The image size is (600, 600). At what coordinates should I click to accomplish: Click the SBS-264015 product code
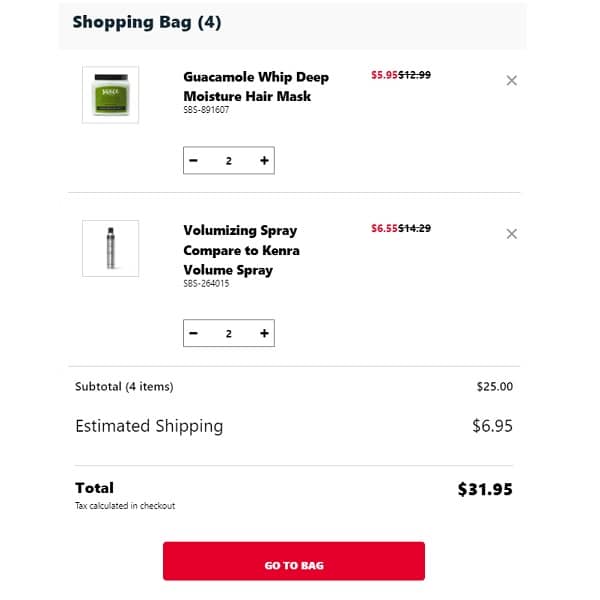(206, 283)
